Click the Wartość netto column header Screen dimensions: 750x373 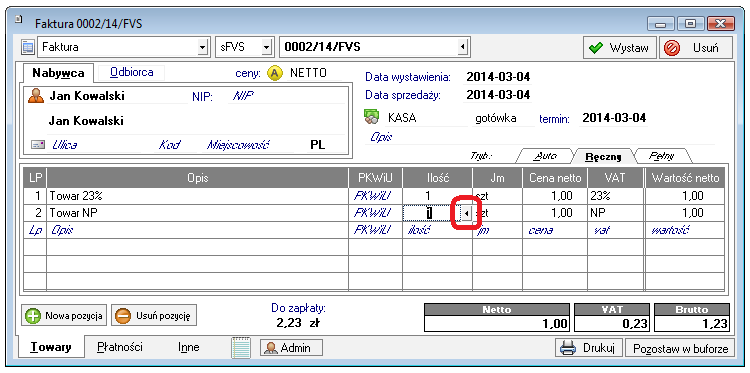point(684,178)
